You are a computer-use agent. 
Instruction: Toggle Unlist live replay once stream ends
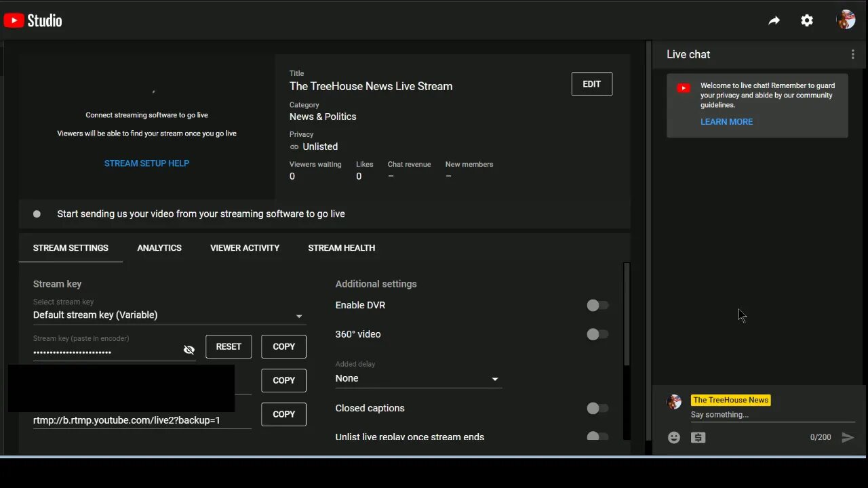597,436
